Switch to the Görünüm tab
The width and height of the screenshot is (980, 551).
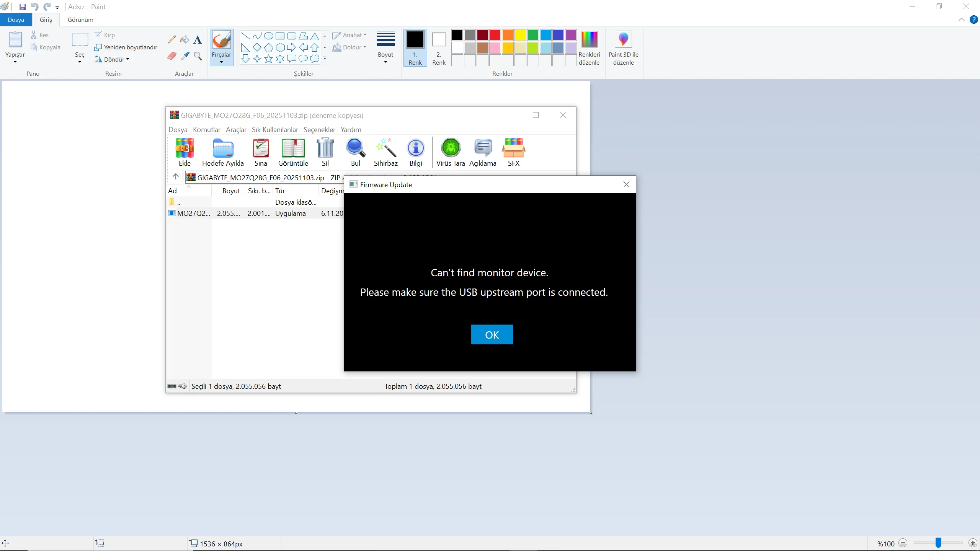tap(80, 20)
